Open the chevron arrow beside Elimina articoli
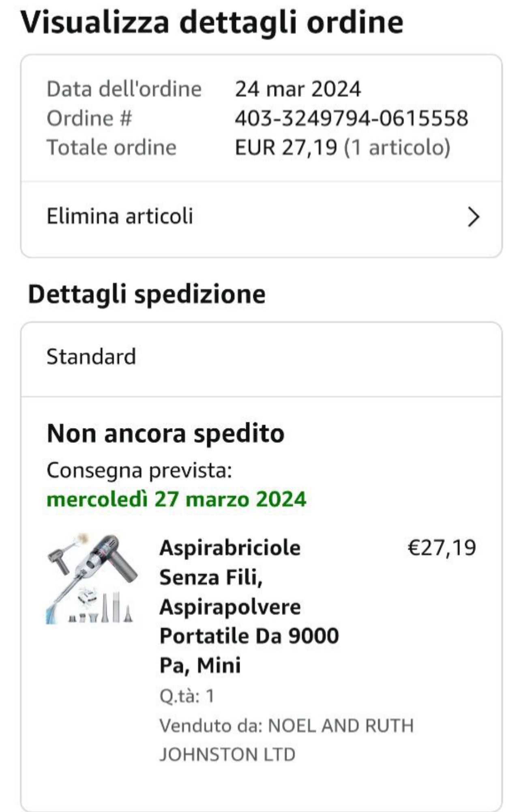This screenshot has height=812, width=523. click(x=473, y=217)
